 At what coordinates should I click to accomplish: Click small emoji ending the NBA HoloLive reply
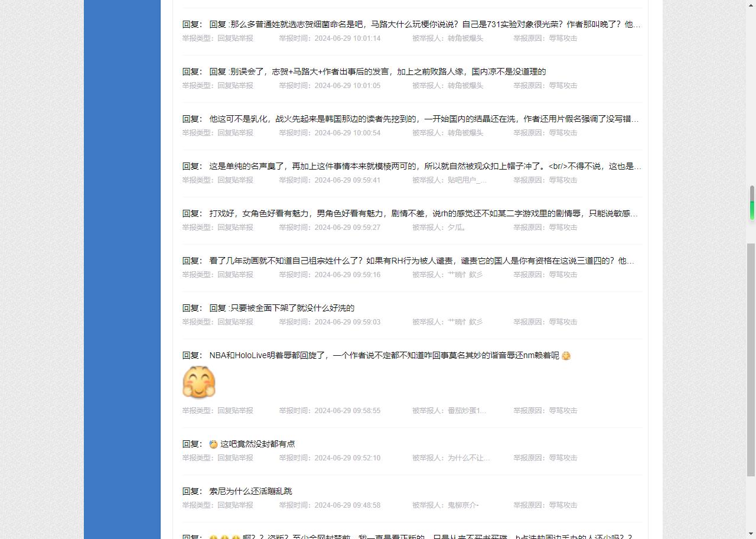point(566,356)
